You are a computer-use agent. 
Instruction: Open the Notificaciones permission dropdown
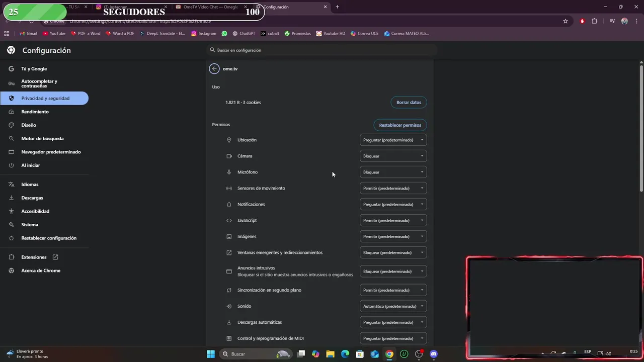click(x=393, y=204)
